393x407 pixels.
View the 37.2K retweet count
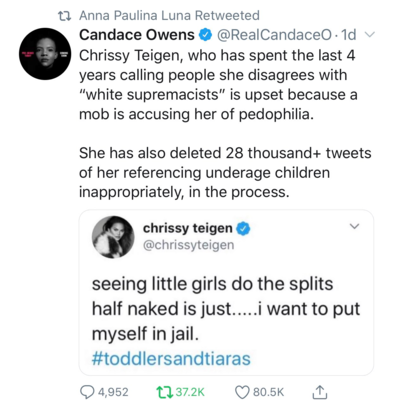pos(190,392)
